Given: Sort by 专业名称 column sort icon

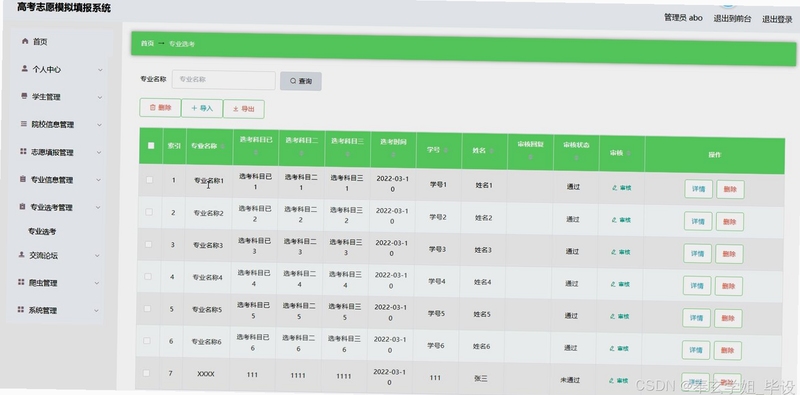Looking at the screenshot, I should (x=223, y=146).
